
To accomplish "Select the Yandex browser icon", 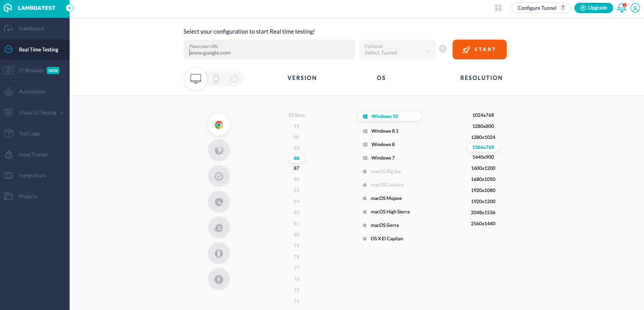I will point(219,279).
